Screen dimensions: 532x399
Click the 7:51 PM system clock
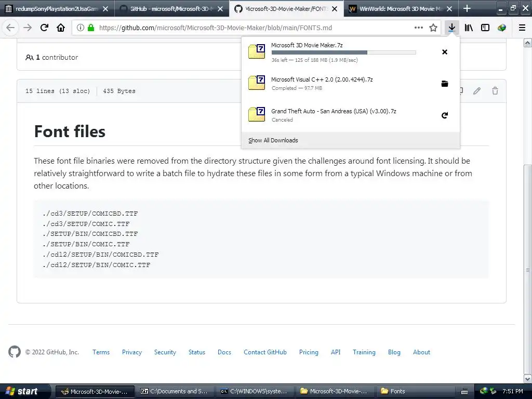pyautogui.click(x=513, y=391)
